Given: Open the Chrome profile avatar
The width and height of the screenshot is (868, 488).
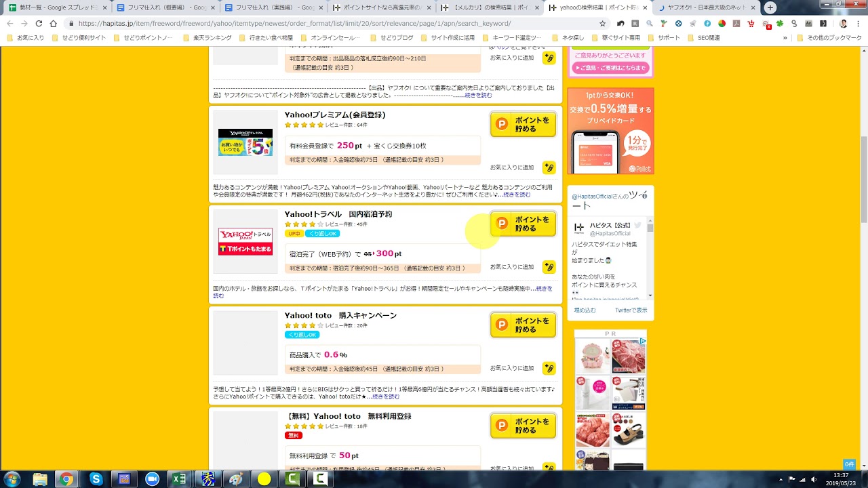Looking at the screenshot, I should coord(843,23).
